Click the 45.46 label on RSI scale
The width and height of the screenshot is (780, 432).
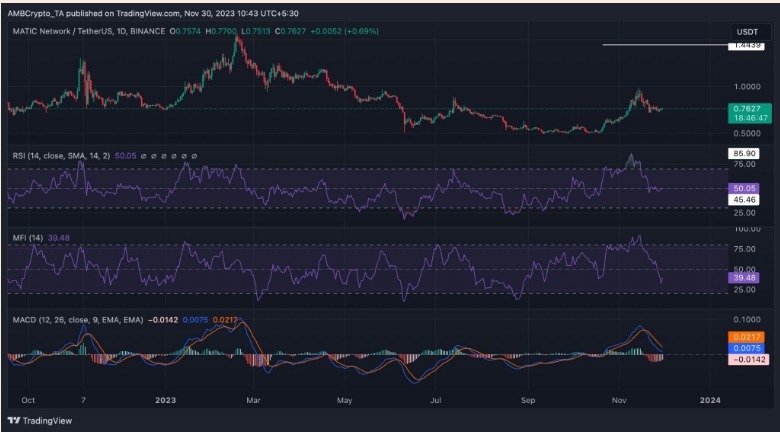coord(746,198)
